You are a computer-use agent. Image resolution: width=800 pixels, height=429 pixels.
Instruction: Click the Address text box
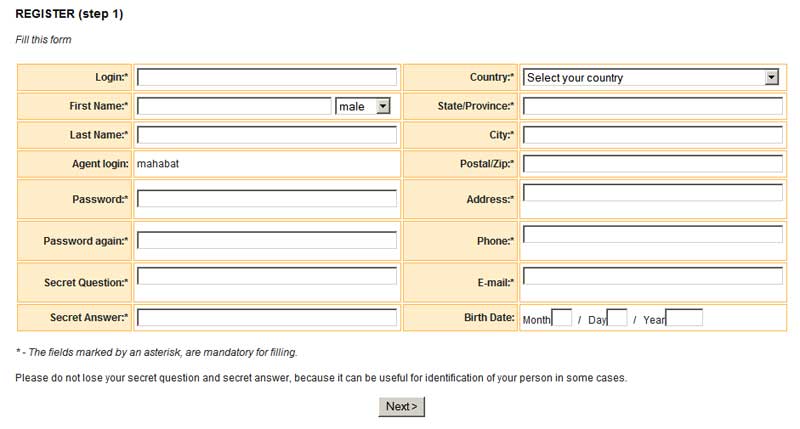(x=652, y=193)
